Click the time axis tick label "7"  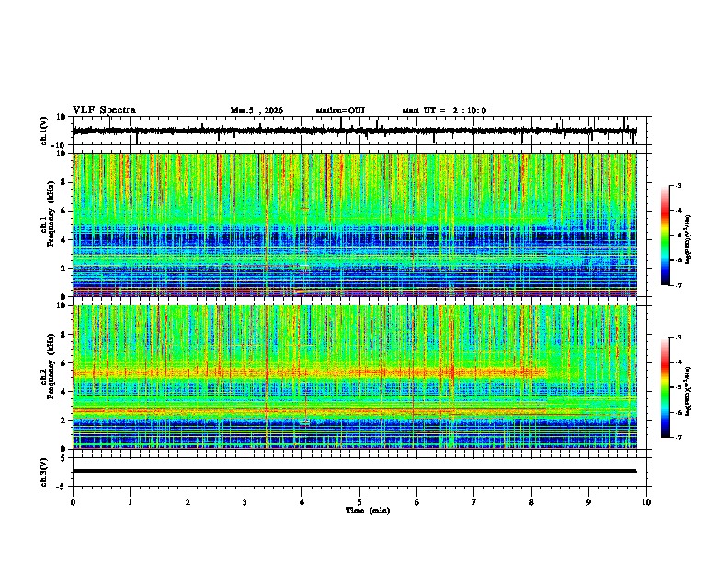[474, 502]
